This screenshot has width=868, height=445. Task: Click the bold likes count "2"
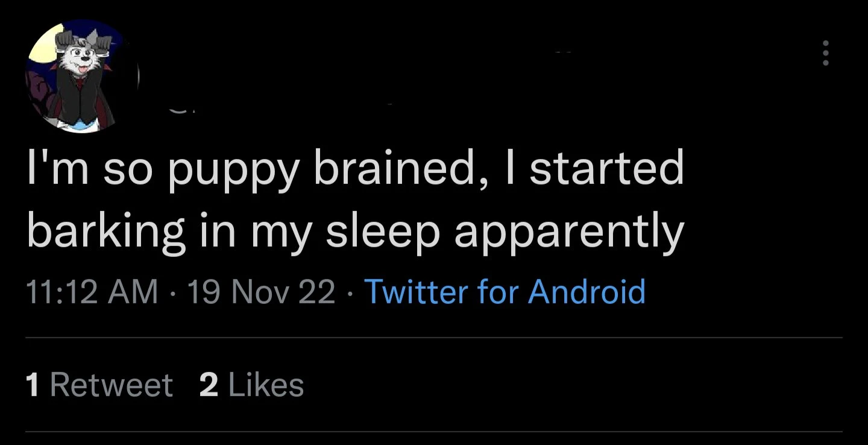[209, 385]
